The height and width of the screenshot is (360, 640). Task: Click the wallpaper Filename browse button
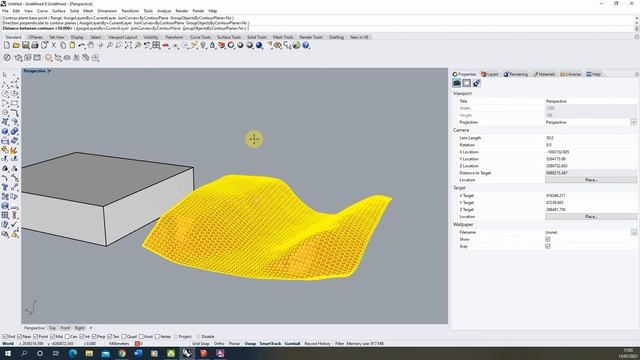tap(633, 232)
